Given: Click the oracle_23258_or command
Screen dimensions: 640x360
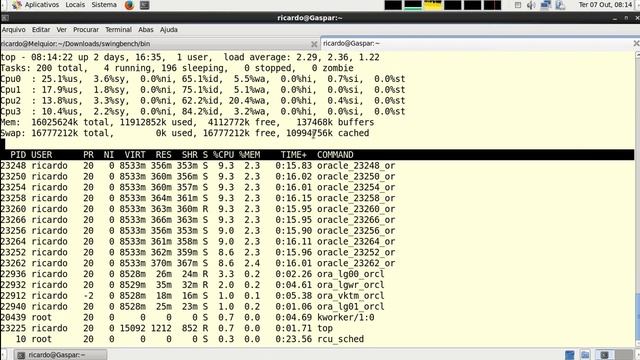Looking at the screenshot, I should click(356, 198).
